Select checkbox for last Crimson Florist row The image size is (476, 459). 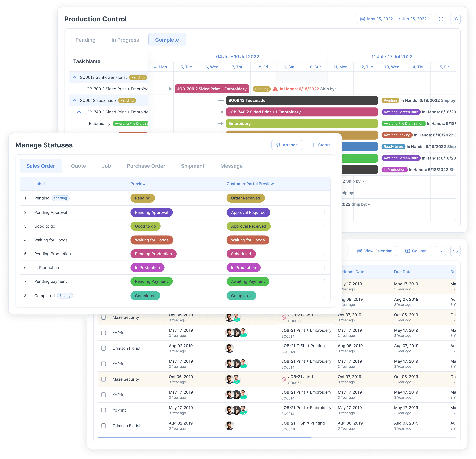pyautogui.click(x=103, y=426)
